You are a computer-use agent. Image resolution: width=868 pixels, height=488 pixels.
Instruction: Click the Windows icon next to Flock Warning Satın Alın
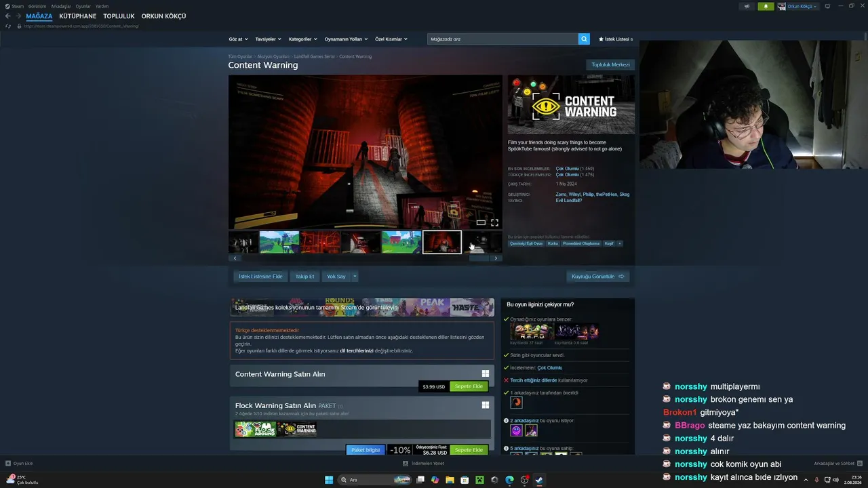[486, 405]
